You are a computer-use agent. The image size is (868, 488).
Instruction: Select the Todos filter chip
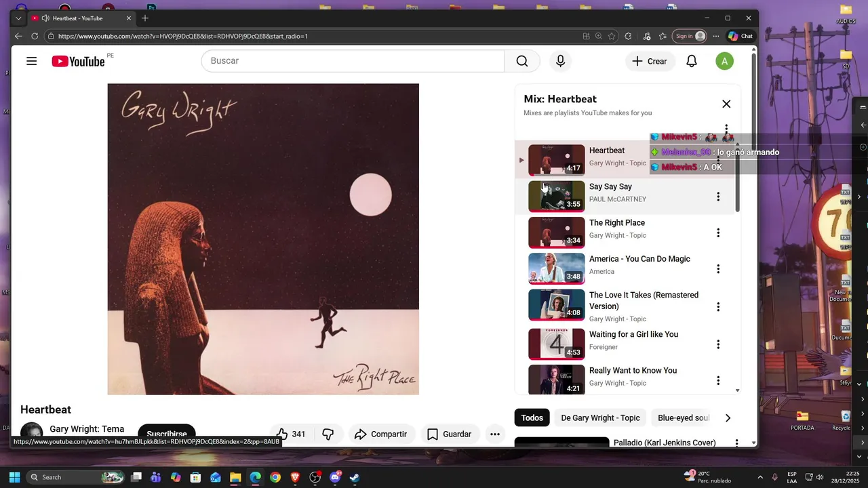(532, 418)
